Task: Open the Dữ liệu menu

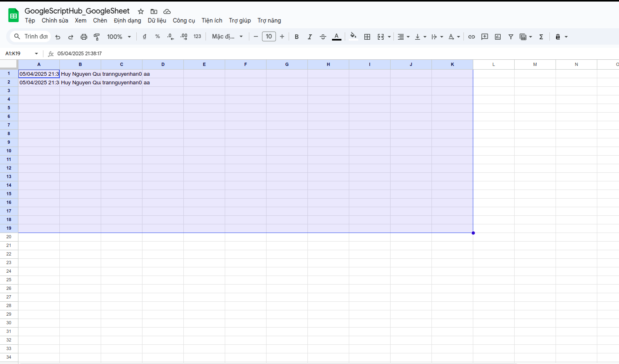Action: coord(157,20)
